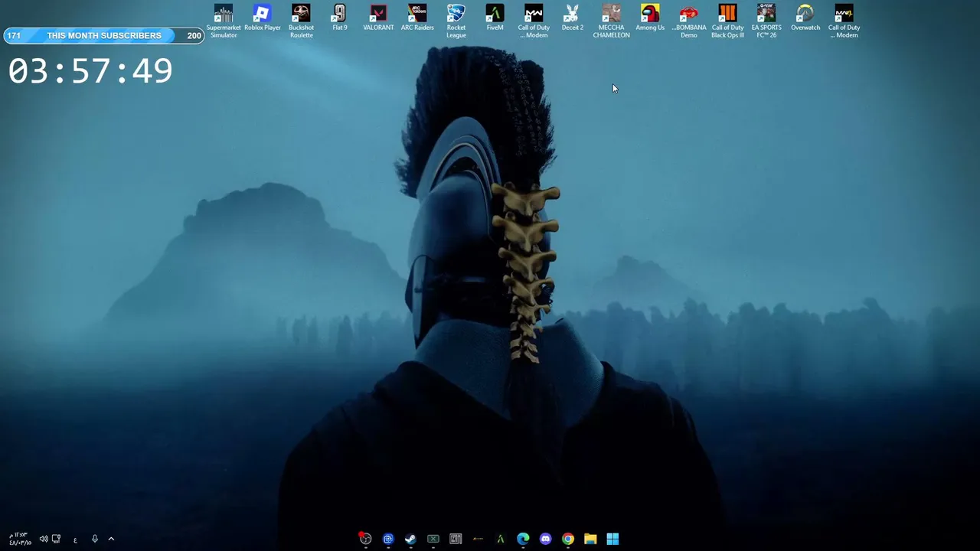Click the orange logo icon in the taskbar
980x551 pixels.
coord(478,539)
